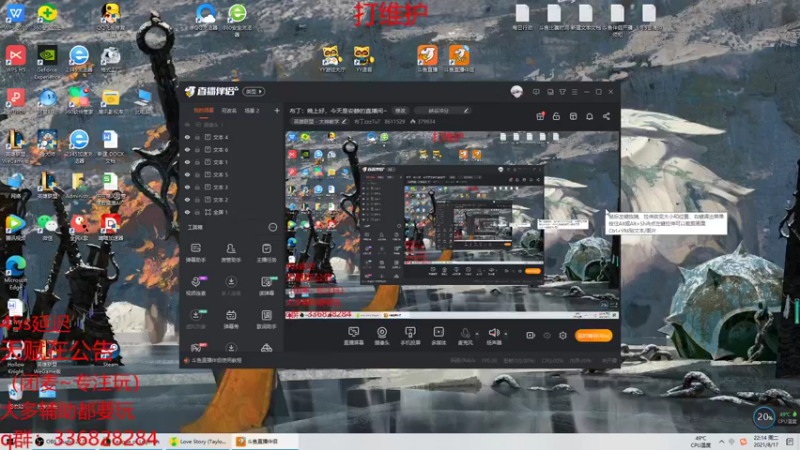Toggle visibility of 文本 2 layer
This screenshot has width=800, height=450.
[x=187, y=199]
